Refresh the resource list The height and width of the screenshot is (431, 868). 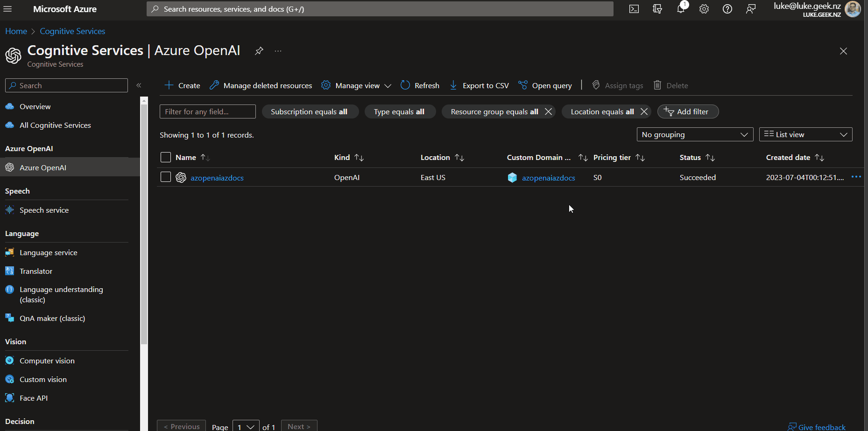pyautogui.click(x=420, y=85)
